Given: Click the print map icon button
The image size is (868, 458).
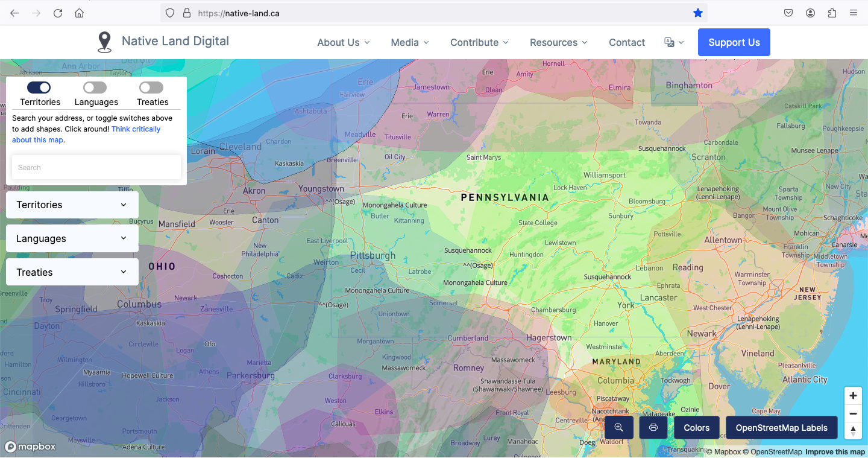Looking at the screenshot, I should [x=653, y=428].
